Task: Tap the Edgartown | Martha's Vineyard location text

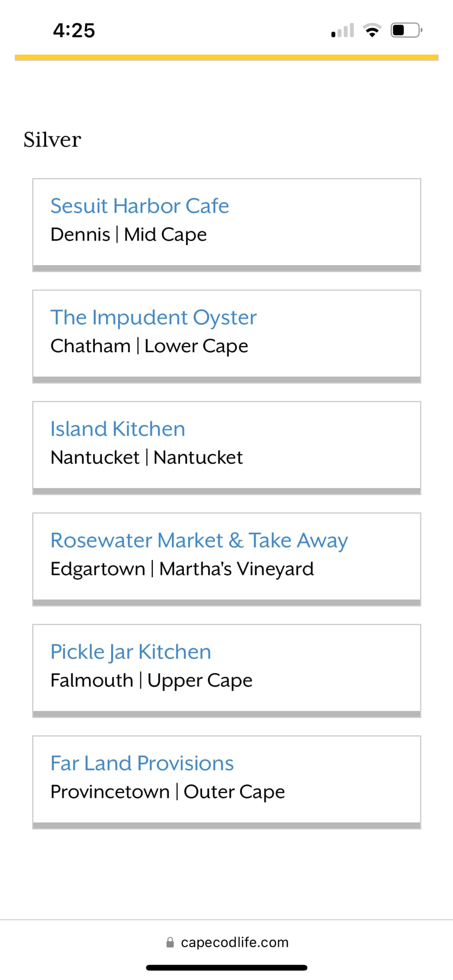Action: [x=182, y=569]
